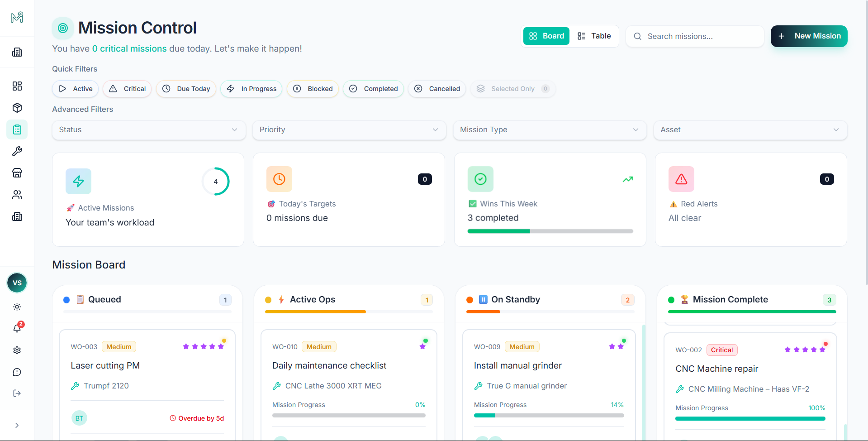Click the CNC Machine repair progress bar
This screenshot has width=868, height=441.
750,419
